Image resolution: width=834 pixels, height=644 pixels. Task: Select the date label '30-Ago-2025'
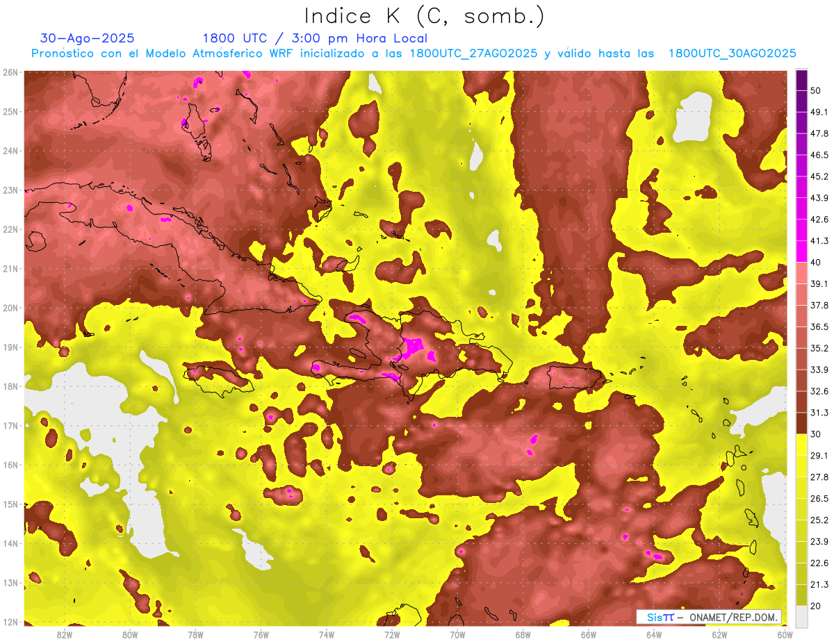[88, 38]
